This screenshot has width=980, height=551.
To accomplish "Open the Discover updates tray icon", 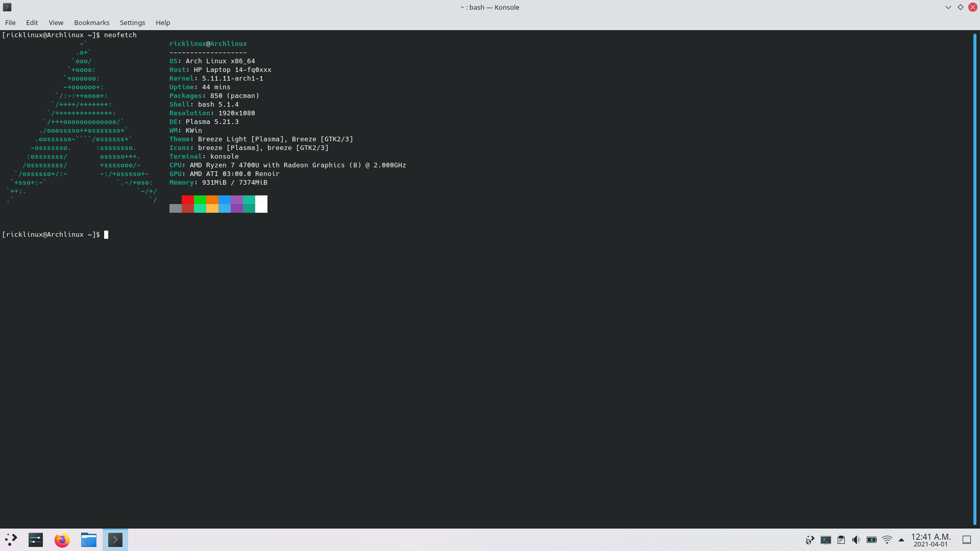I will [810, 540].
